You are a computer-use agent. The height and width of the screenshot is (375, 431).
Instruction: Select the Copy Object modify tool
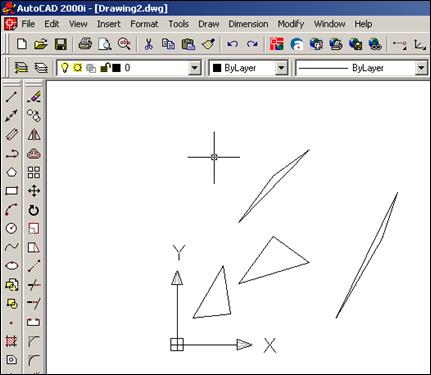[34, 116]
